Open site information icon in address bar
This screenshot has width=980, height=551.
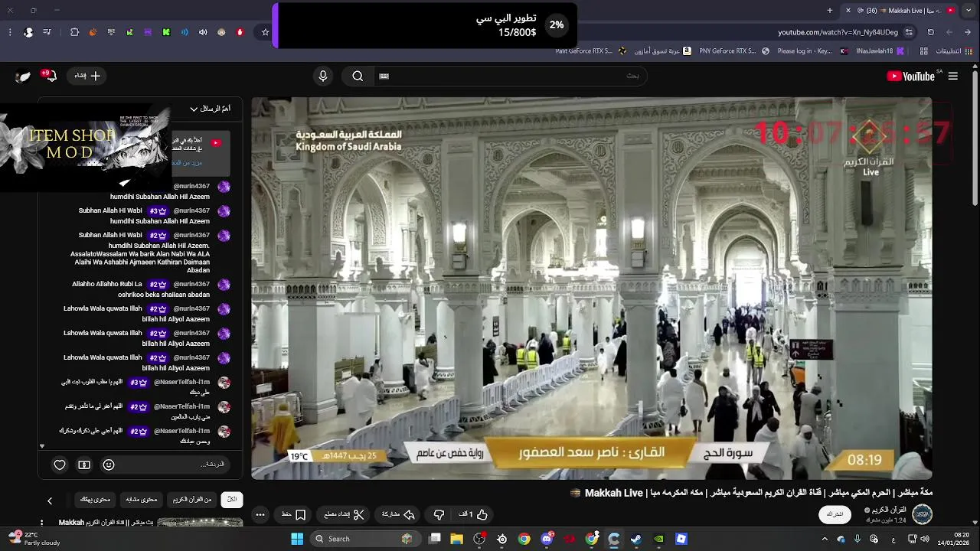point(909,32)
